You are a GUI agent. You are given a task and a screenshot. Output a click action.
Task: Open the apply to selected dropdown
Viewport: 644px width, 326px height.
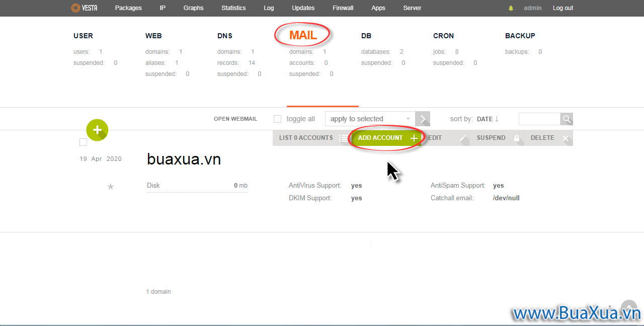tap(370, 119)
